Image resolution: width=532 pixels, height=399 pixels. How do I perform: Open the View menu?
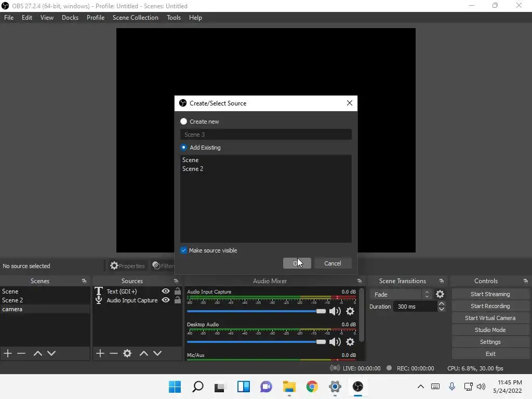tap(47, 18)
